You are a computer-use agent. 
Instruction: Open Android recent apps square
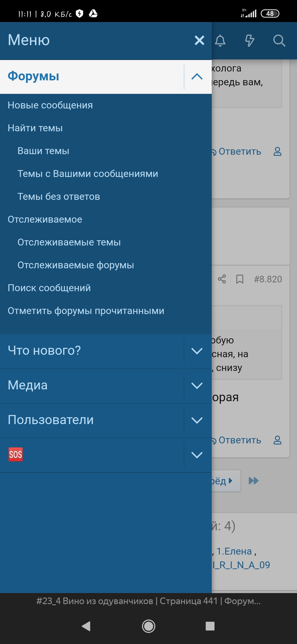pos(210,626)
